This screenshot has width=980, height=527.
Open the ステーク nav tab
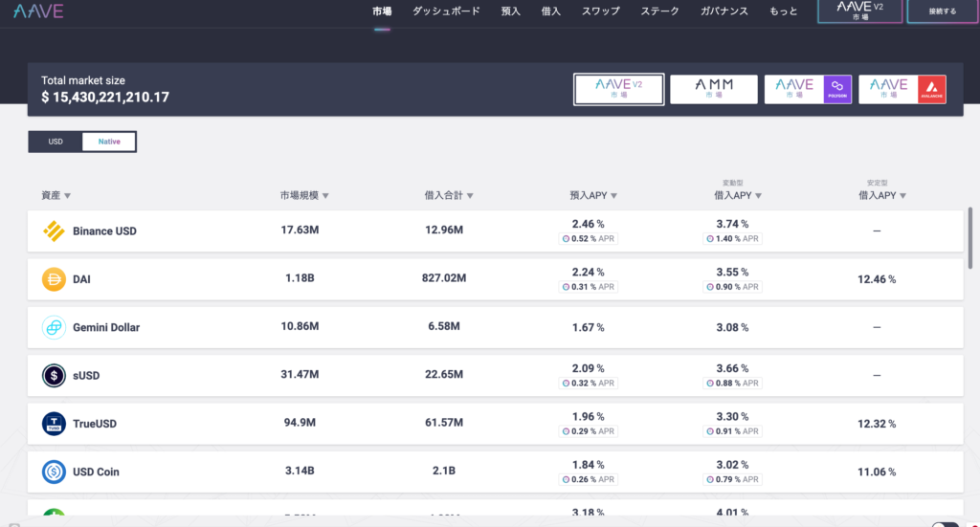pyautogui.click(x=659, y=11)
